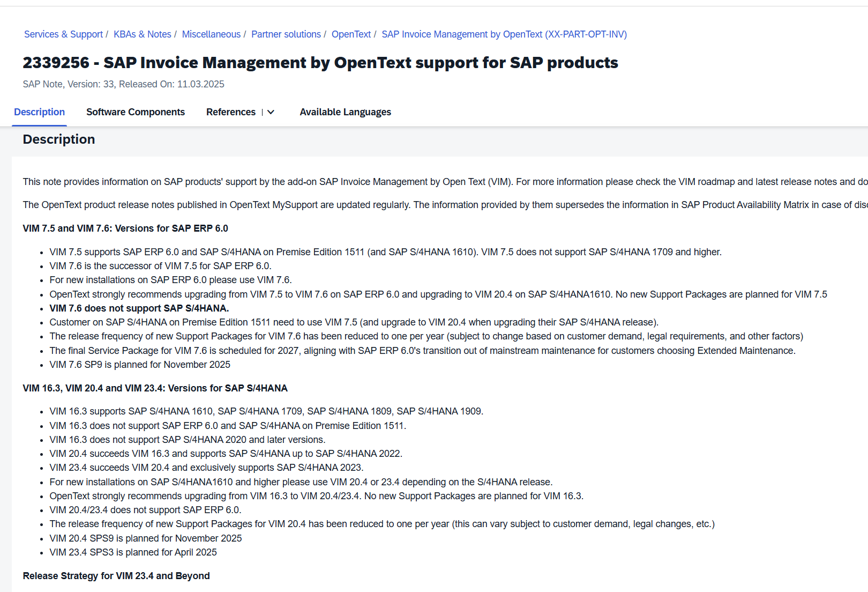The image size is (868, 592).
Task: Switch to the Available Languages tab
Action: coord(346,112)
